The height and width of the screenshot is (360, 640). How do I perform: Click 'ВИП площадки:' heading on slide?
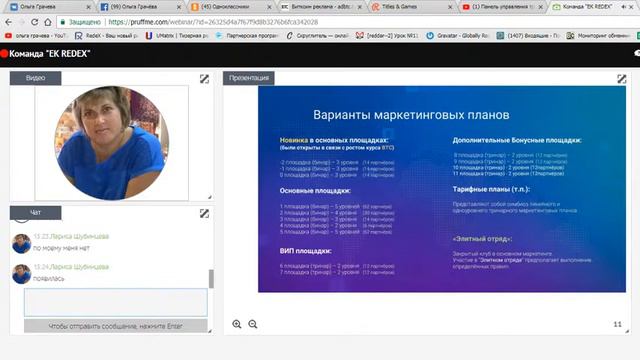tap(305, 251)
